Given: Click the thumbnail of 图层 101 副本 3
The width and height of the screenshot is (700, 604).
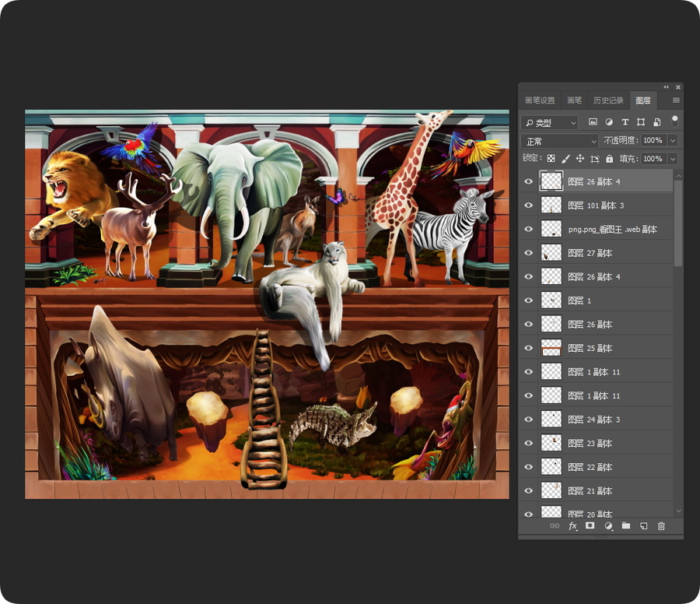Looking at the screenshot, I should pyautogui.click(x=551, y=205).
